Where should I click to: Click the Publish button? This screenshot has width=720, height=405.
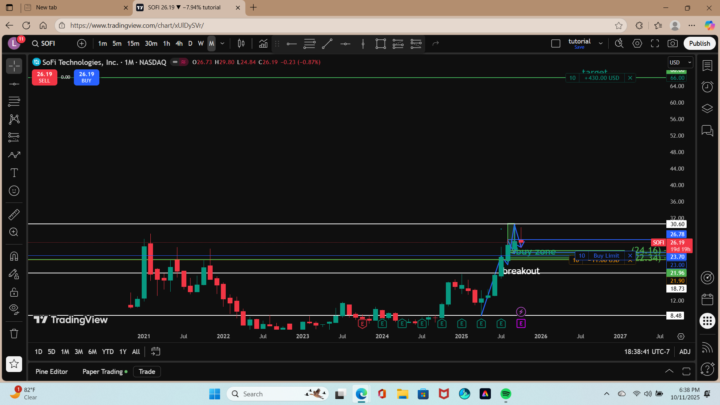699,43
